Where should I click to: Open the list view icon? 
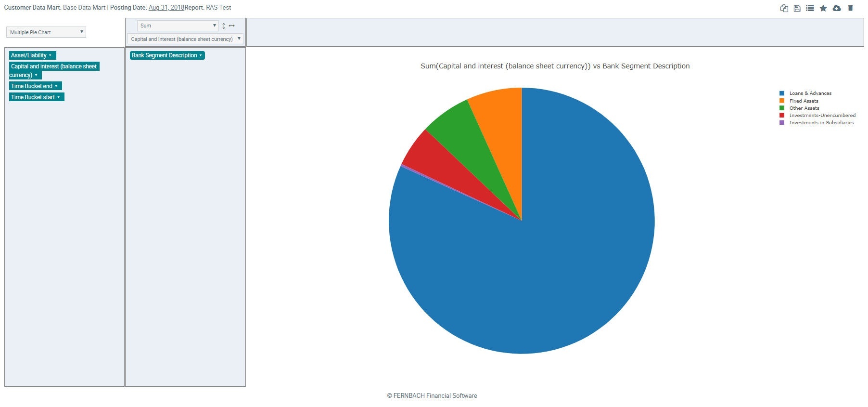(810, 8)
